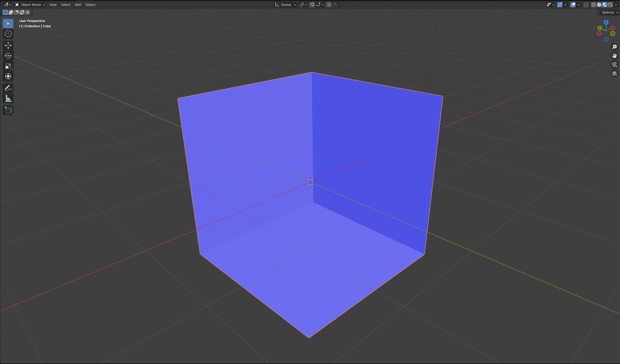Select the Scale tool
The height and width of the screenshot is (364, 620).
8,66
